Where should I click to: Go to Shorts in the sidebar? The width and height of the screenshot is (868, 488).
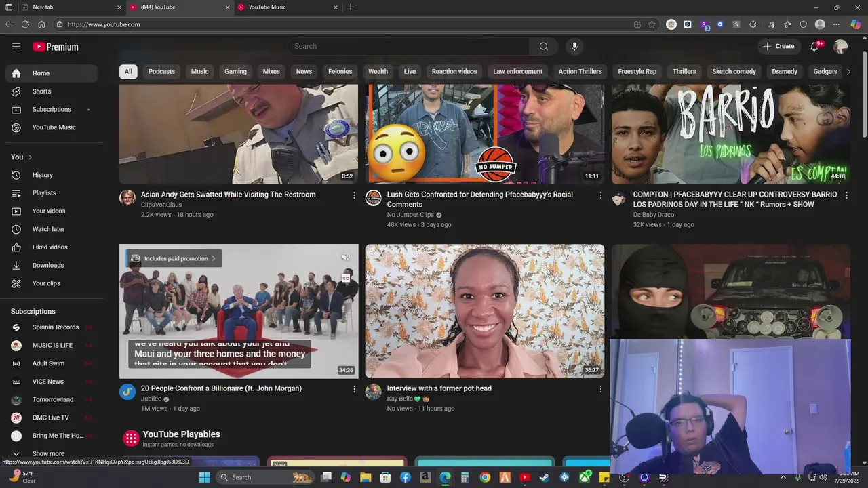pyautogui.click(x=52, y=91)
